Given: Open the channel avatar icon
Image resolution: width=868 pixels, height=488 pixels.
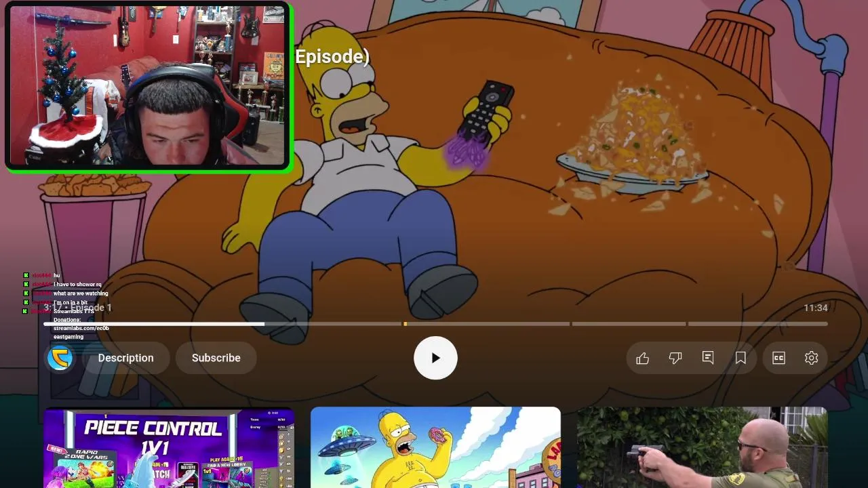Looking at the screenshot, I should coord(60,358).
